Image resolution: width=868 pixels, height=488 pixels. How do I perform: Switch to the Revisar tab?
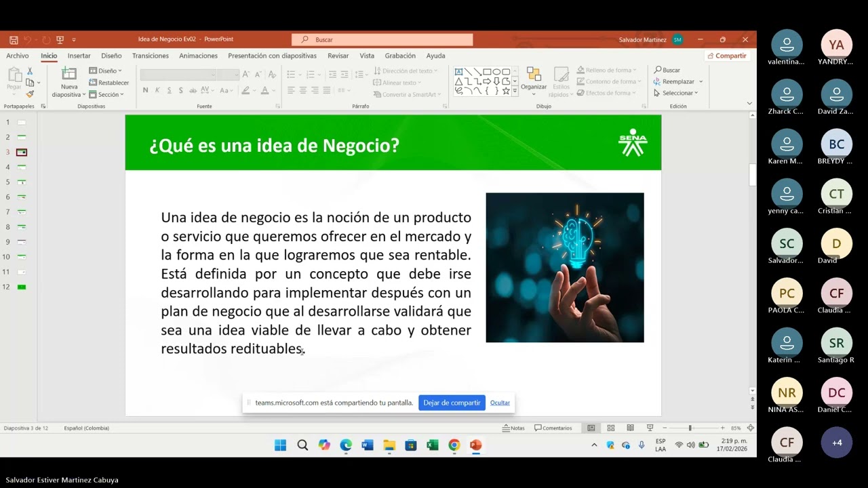point(338,56)
